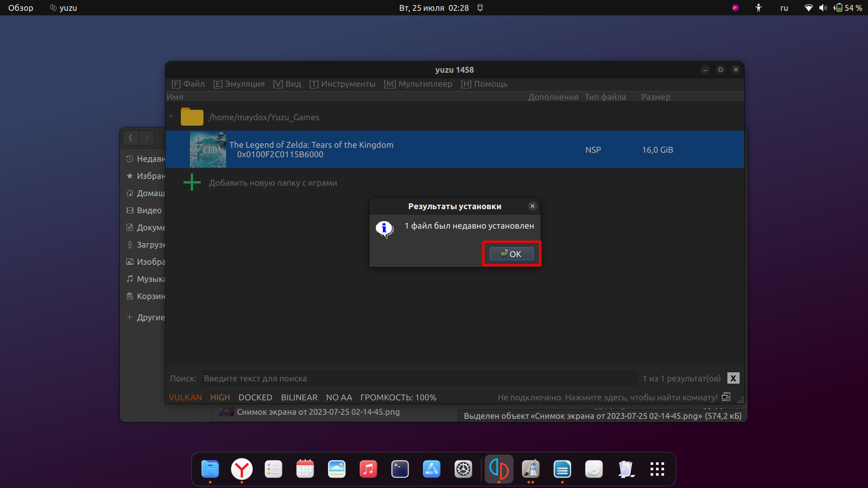Open Избранные in file manager sidebar
The image size is (868, 488).
point(145,176)
